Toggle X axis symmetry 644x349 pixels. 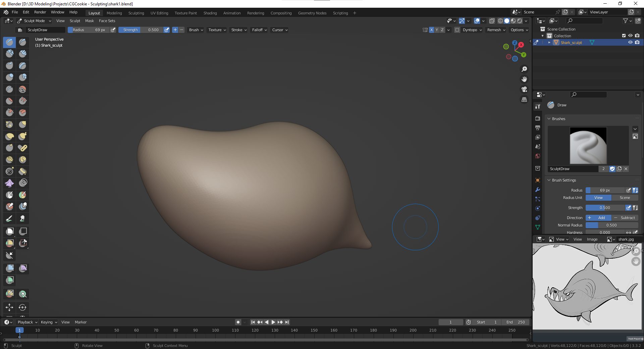click(431, 30)
